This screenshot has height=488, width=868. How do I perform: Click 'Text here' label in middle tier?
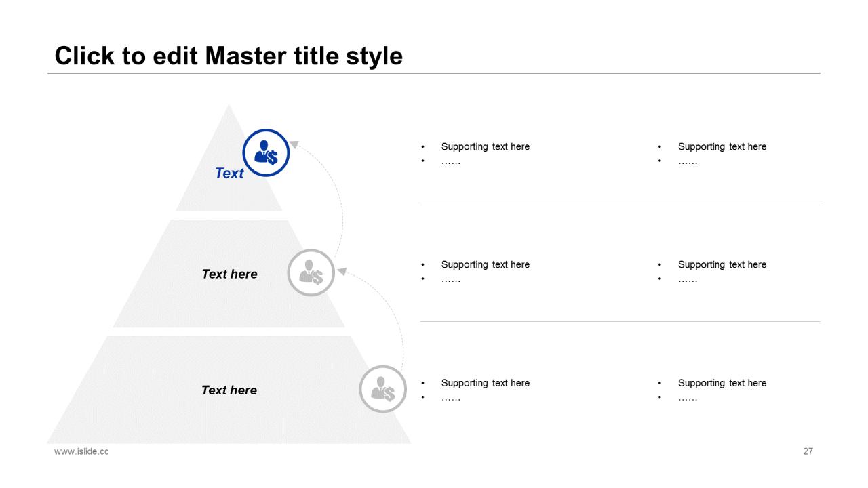point(229,274)
